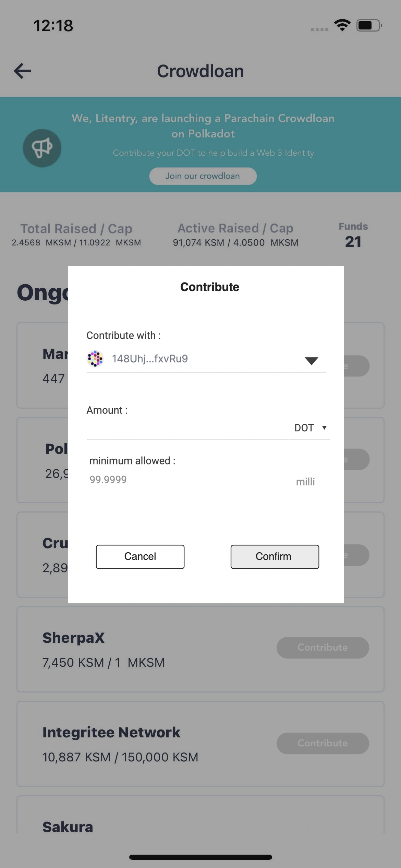Confirm the contribution
The height and width of the screenshot is (868, 401).
coord(274,556)
